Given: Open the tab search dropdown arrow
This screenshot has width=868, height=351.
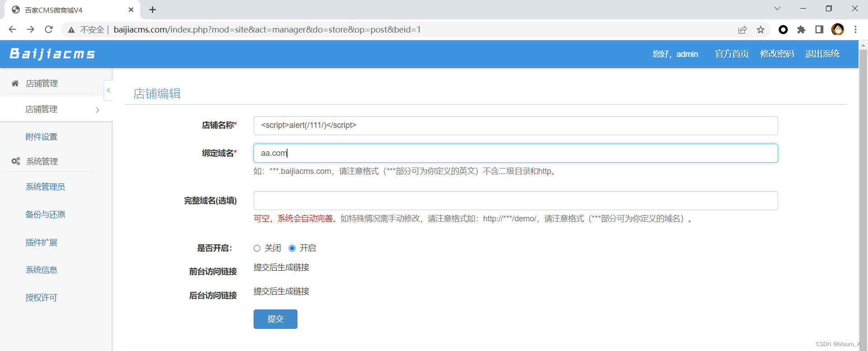Looking at the screenshot, I should click(777, 9).
